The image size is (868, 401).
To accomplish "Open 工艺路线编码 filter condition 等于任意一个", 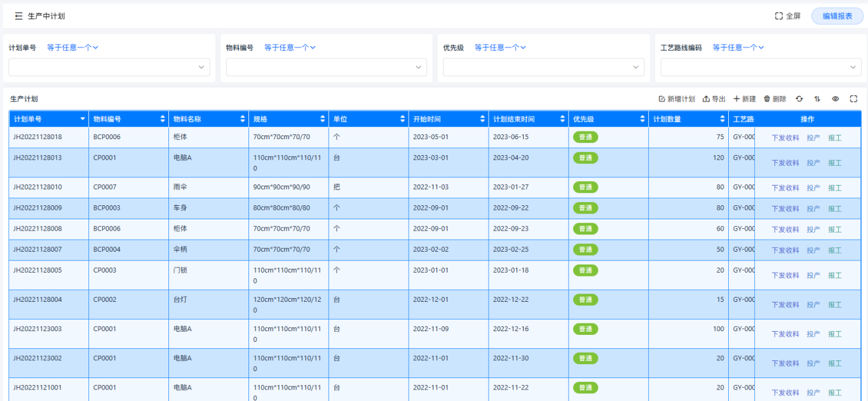I will [x=738, y=48].
